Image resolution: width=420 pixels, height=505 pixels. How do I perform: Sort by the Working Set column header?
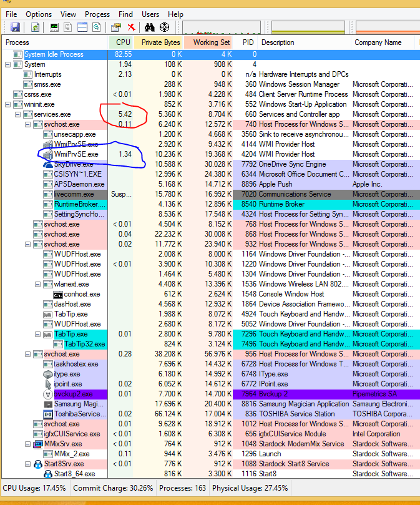207,42
